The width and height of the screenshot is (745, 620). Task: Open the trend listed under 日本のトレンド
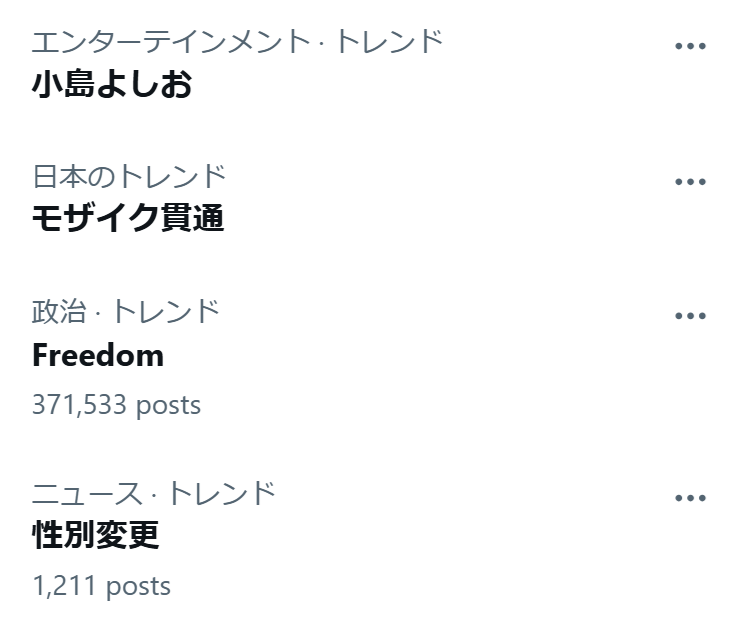click(128, 217)
